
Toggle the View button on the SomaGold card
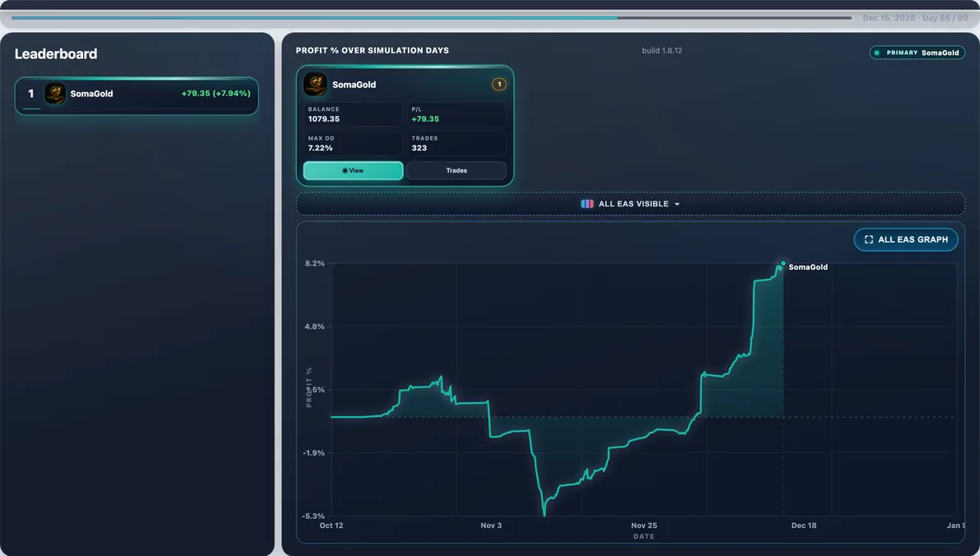point(354,170)
